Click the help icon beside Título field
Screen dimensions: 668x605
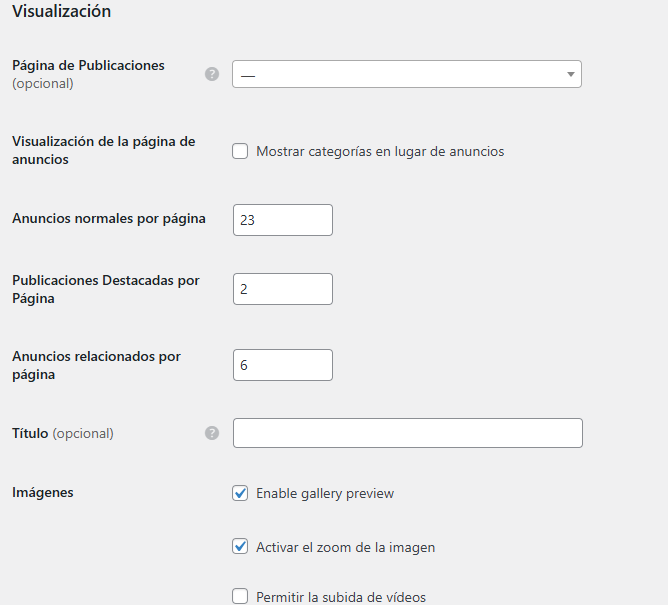(212, 433)
